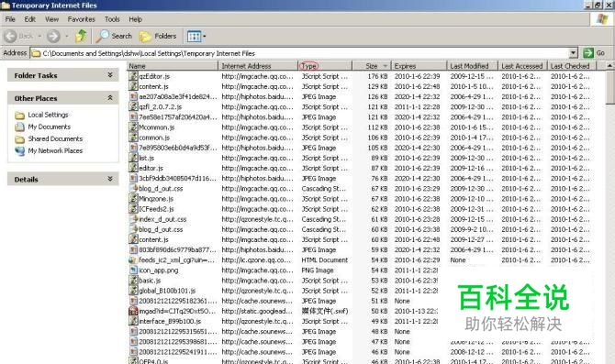
Task: Select the 200812121295398681 JPEG file name
Action: [178, 342]
